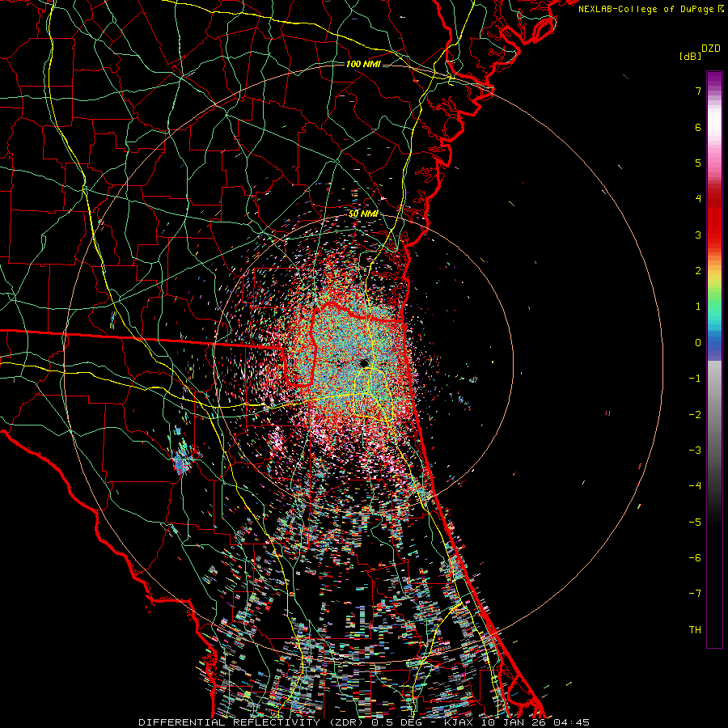Click the -5 value on the color scale

[x=695, y=522]
